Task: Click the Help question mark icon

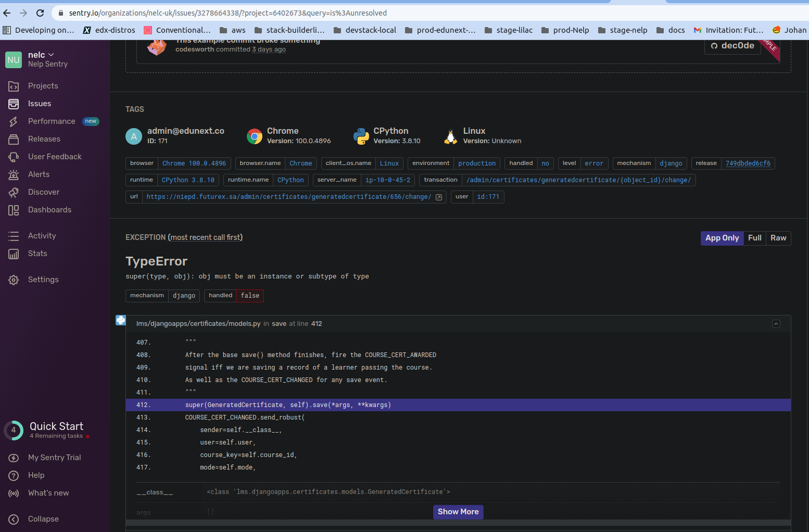Action: pyautogui.click(x=14, y=476)
